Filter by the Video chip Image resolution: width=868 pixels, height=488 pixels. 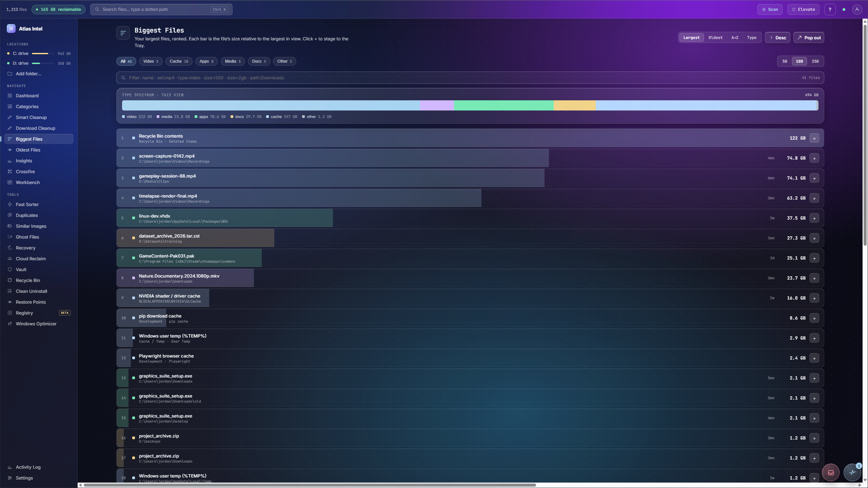pyautogui.click(x=151, y=61)
